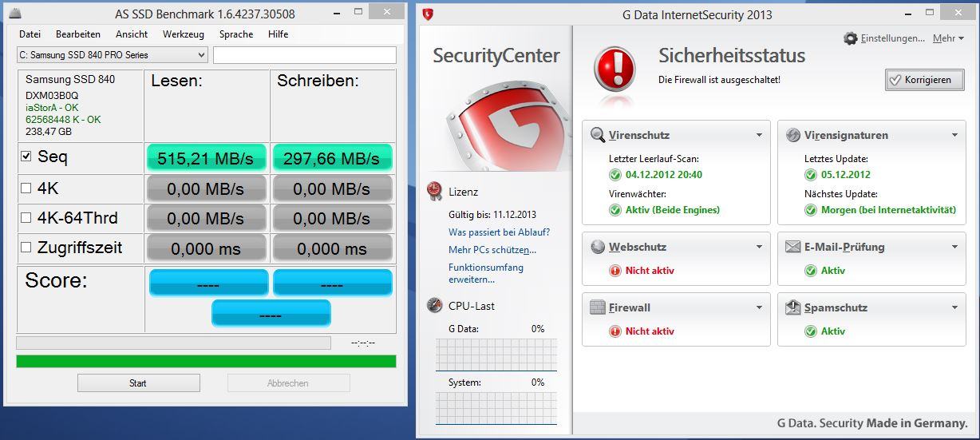Click 'Gültig bis: 11.12.2013' license text

tap(492, 215)
